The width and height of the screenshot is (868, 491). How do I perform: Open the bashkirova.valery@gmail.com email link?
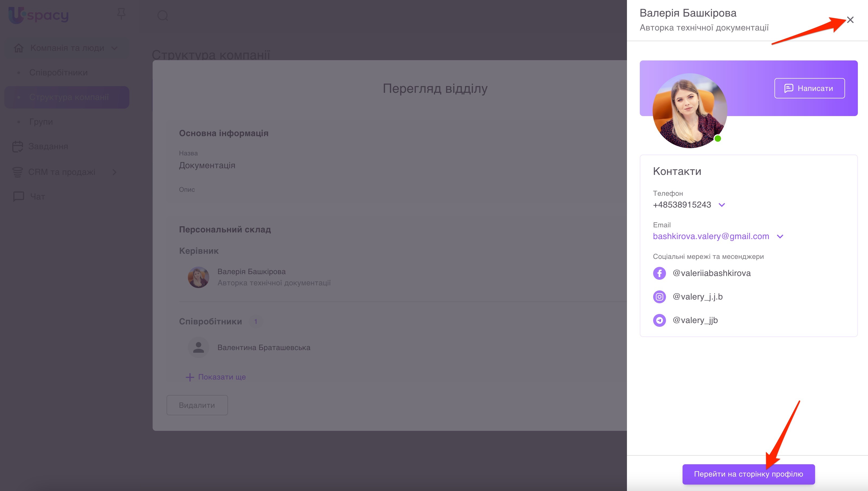click(x=711, y=236)
